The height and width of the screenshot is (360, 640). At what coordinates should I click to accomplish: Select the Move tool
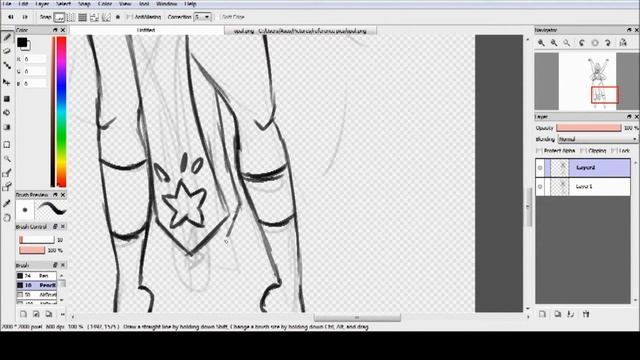[x=7, y=82]
